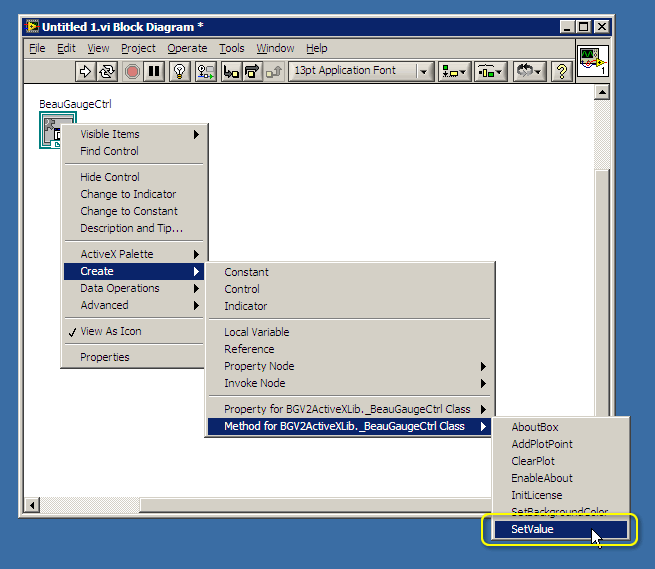Open the Operate menu
Image resolution: width=655 pixels, height=569 pixels.
point(187,48)
